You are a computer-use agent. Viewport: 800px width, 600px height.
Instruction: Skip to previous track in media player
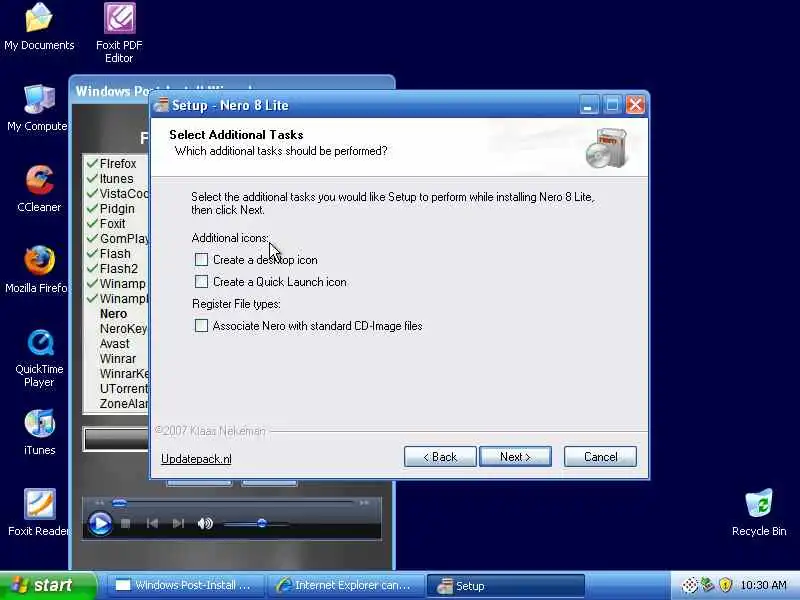point(152,523)
